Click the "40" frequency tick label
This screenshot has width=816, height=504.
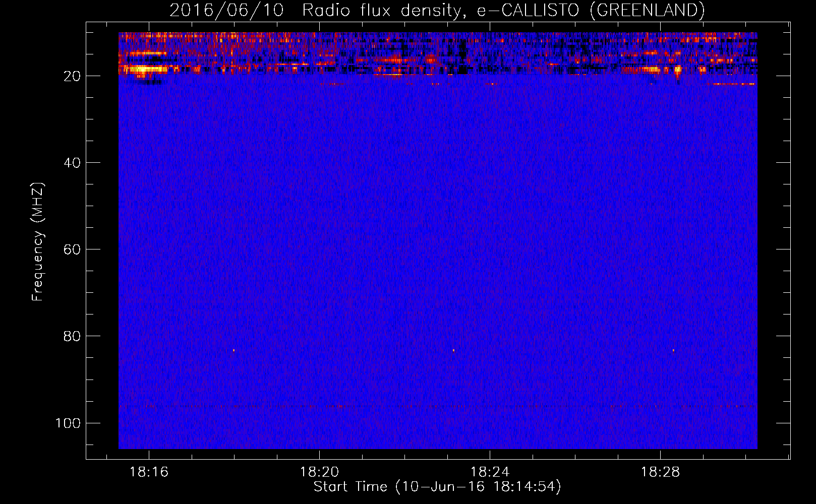pyautogui.click(x=72, y=163)
